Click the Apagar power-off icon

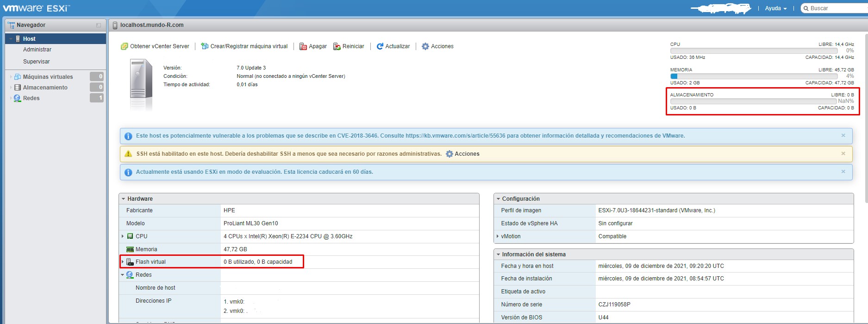[303, 46]
